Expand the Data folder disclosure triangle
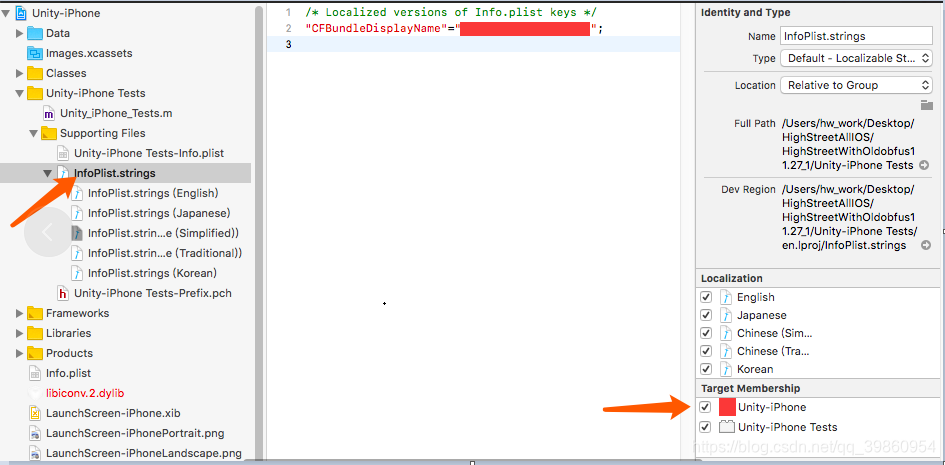Screen dimensions: 945x465 pos(20,33)
